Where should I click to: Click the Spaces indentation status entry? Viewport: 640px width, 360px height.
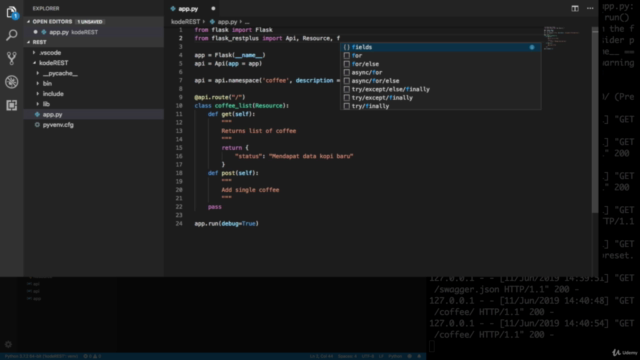tap(347, 356)
